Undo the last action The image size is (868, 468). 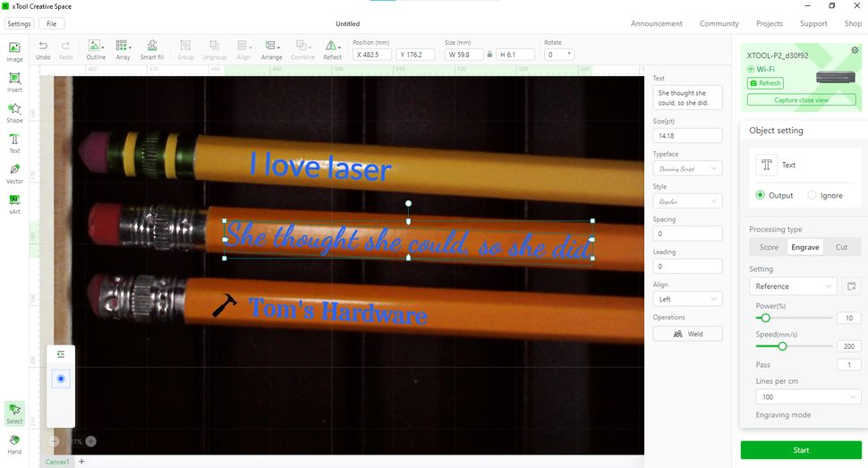tap(43, 50)
